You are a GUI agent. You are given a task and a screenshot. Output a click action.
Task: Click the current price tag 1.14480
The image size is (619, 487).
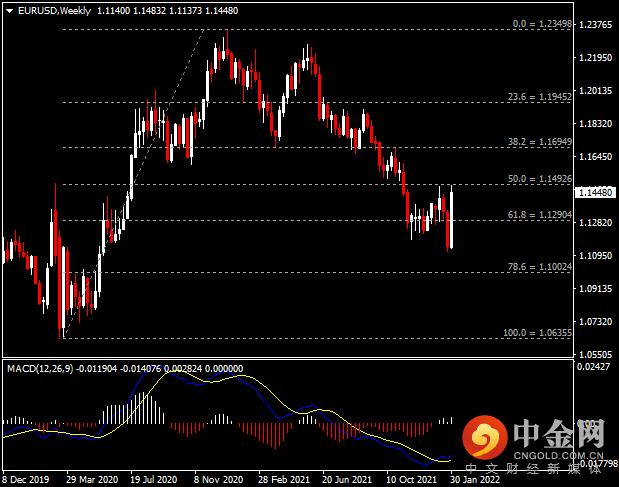click(595, 193)
